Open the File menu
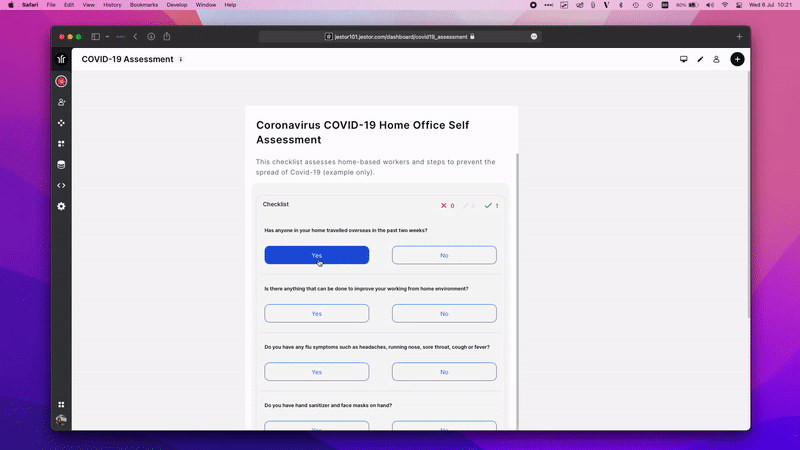The height and width of the screenshot is (450, 800). tap(51, 5)
